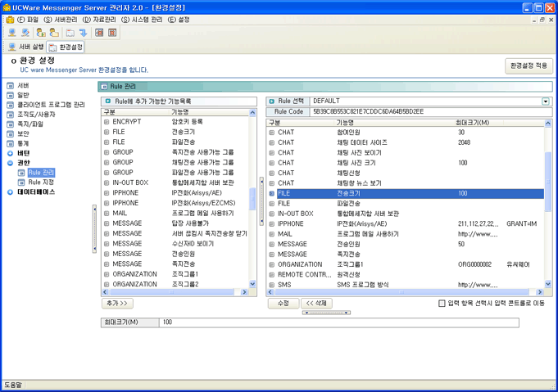Screen dimensions: 558x392
Task: Click the 환경설정 적용 button
Action: click(528, 65)
